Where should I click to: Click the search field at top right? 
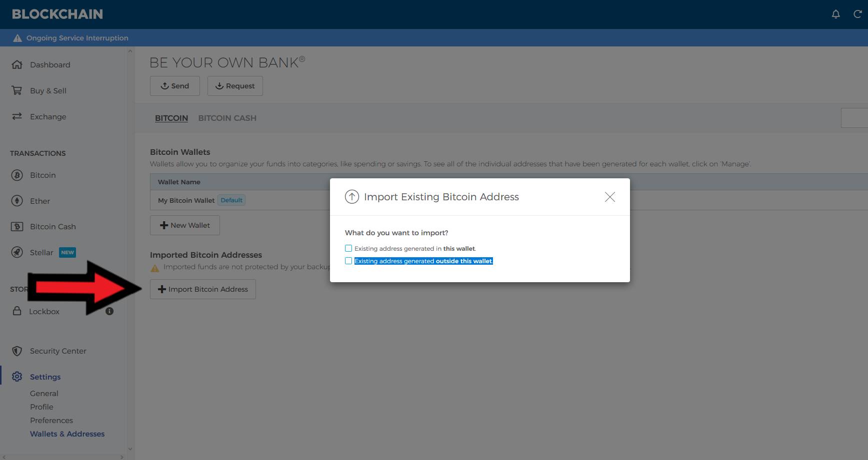tap(854, 118)
